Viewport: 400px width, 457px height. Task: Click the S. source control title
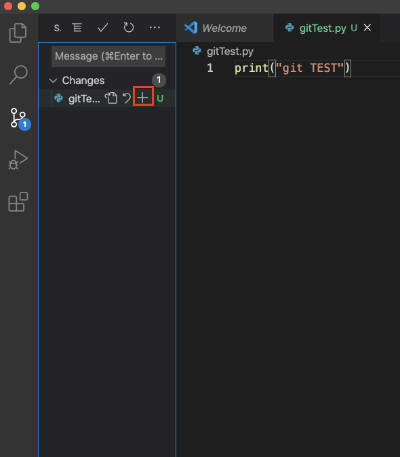pos(57,28)
